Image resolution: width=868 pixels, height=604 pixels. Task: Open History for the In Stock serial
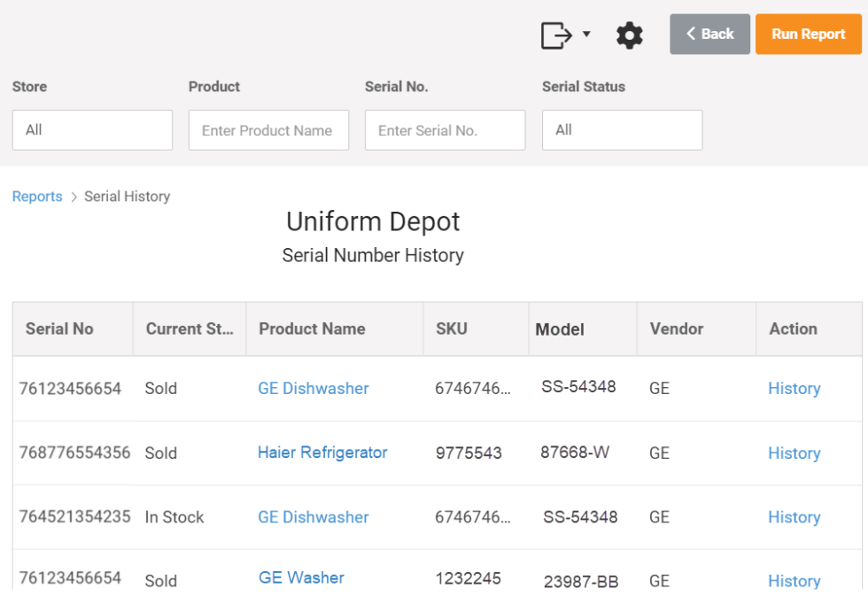coord(794,516)
